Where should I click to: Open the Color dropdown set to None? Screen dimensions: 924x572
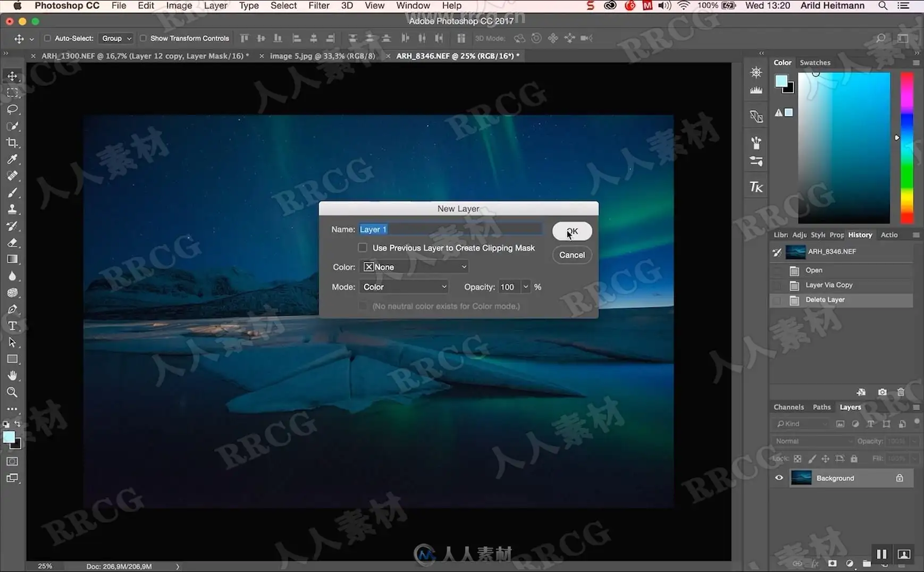coord(415,267)
